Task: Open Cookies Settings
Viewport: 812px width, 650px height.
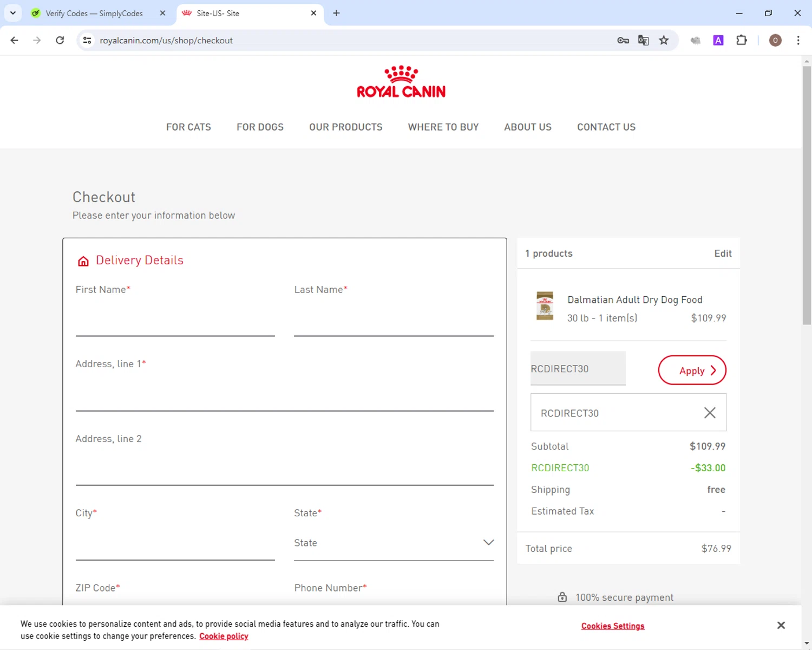Action: [613, 626]
